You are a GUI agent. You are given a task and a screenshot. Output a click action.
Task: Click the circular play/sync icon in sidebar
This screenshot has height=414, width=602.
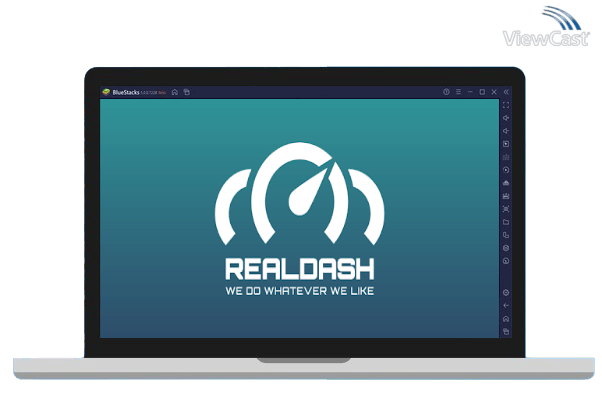(506, 170)
